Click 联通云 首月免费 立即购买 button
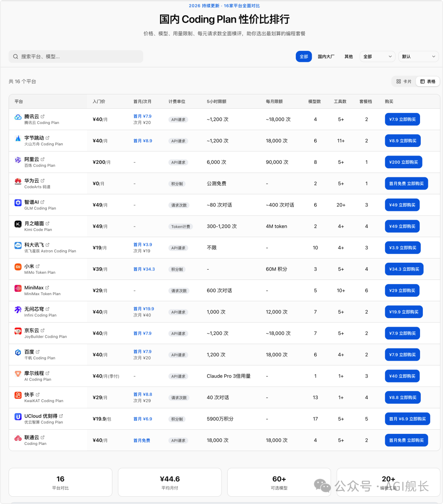This screenshot has width=443, height=504. tap(406, 440)
